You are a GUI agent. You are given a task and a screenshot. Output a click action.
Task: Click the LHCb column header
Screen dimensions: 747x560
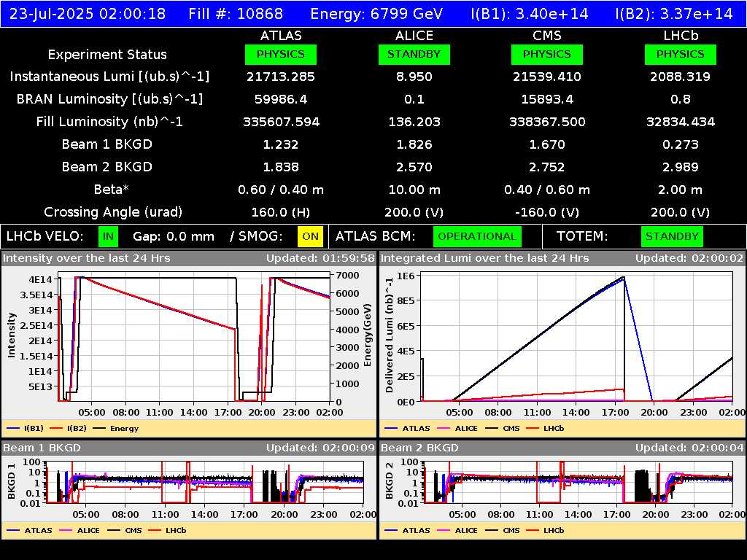tap(681, 36)
